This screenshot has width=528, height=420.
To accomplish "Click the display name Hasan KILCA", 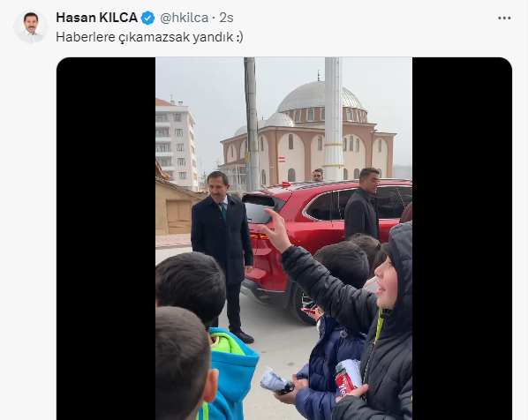I will click(x=97, y=18).
